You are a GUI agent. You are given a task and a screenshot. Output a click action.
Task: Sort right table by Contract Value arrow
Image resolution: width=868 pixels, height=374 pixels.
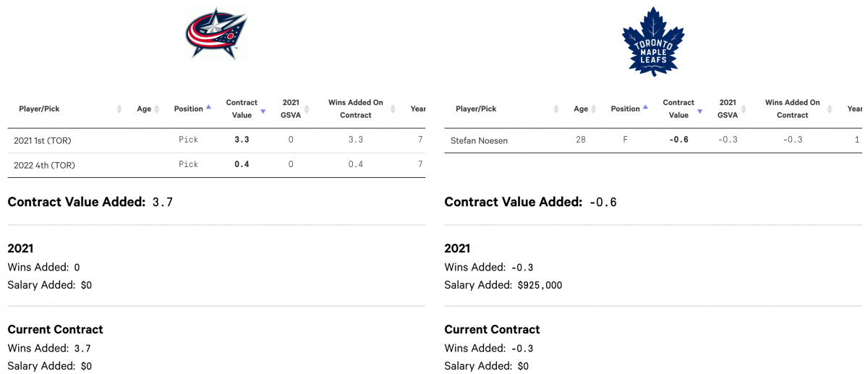click(700, 111)
